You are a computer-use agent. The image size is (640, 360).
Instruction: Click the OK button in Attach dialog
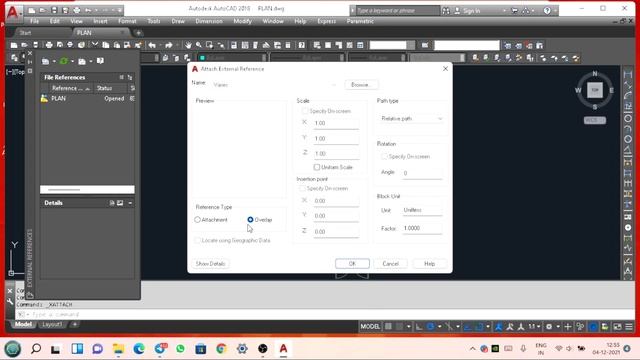click(352, 264)
